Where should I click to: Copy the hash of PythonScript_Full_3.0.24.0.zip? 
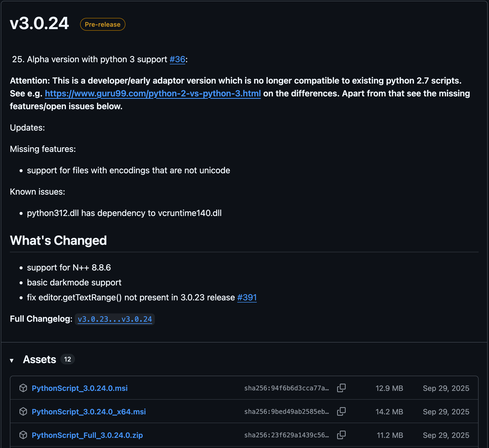(x=342, y=435)
